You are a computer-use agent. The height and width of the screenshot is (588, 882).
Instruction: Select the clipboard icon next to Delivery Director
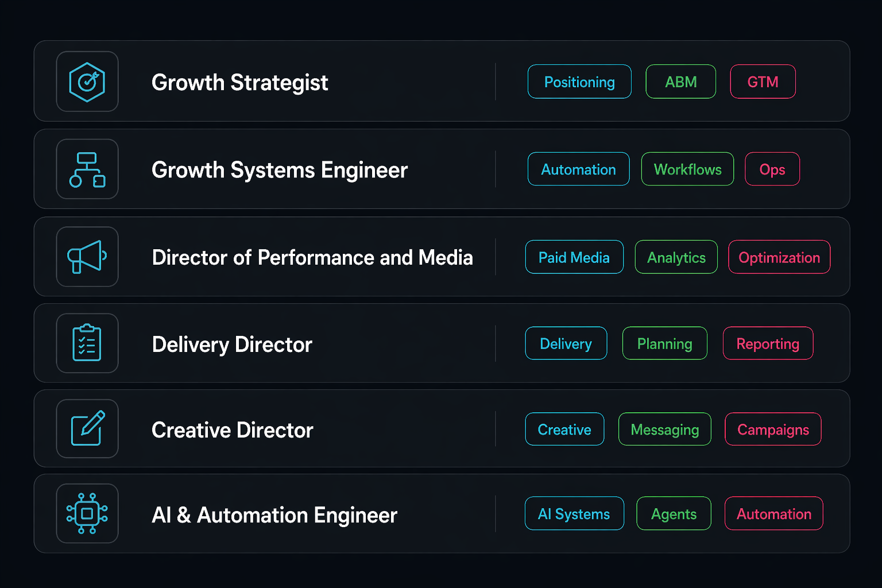tap(87, 343)
